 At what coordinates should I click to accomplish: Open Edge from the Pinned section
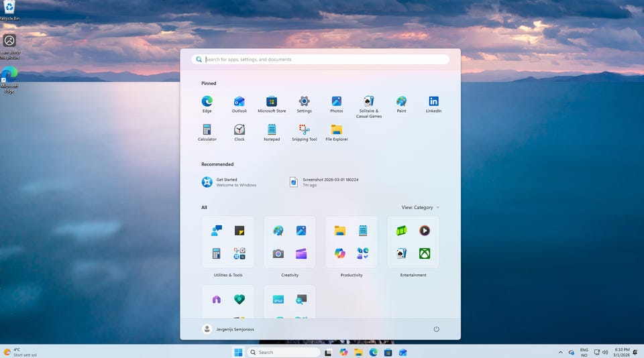207,105
